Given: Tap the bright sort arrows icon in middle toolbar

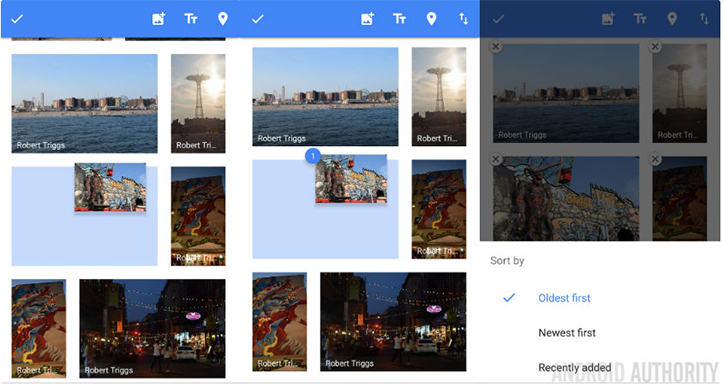Looking at the screenshot, I should [463, 19].
